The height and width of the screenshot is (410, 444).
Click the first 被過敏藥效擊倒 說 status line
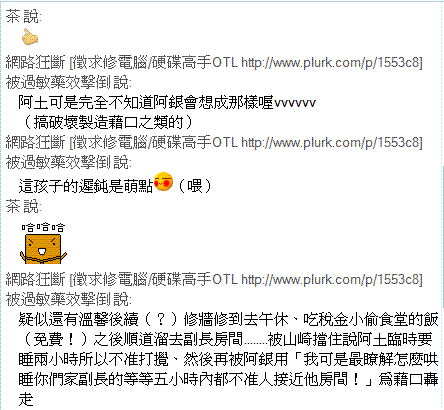69,82
